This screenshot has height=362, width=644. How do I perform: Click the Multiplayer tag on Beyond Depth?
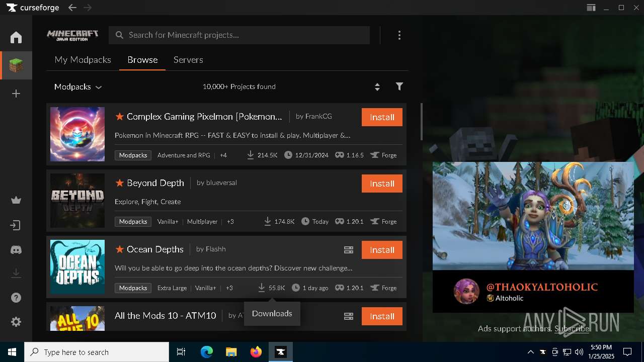(x=202, y=222)
